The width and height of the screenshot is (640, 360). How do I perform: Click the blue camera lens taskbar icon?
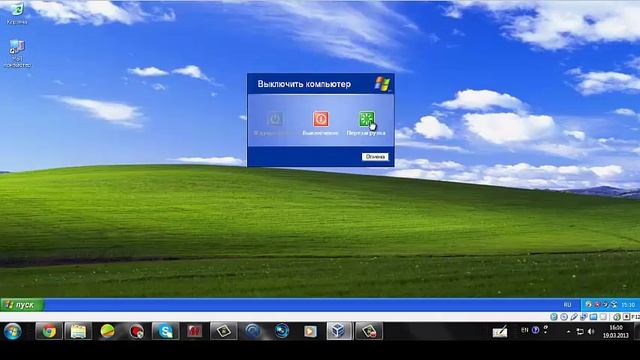coord(281,331)
